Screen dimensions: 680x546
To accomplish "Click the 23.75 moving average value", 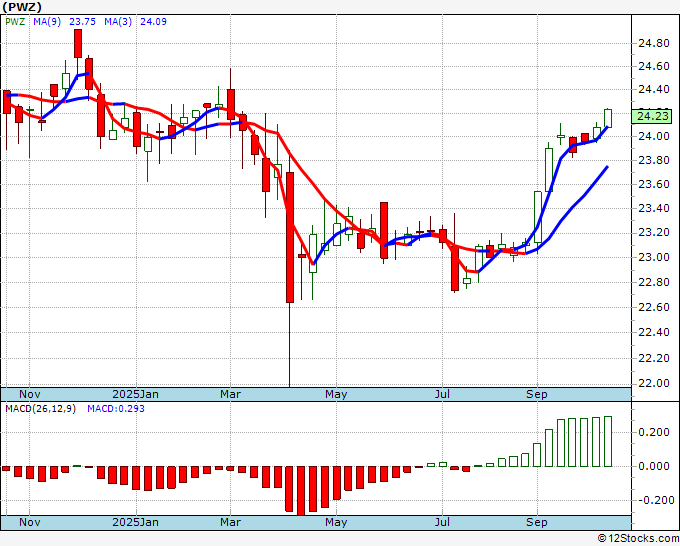I will pos(82,22).
